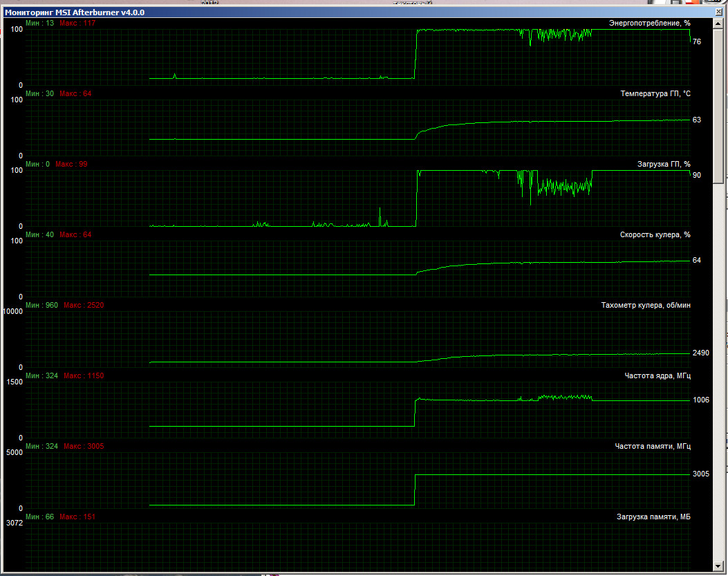Click the vertical scrollbar thumb
728x576 pixels.
(718, 106)
